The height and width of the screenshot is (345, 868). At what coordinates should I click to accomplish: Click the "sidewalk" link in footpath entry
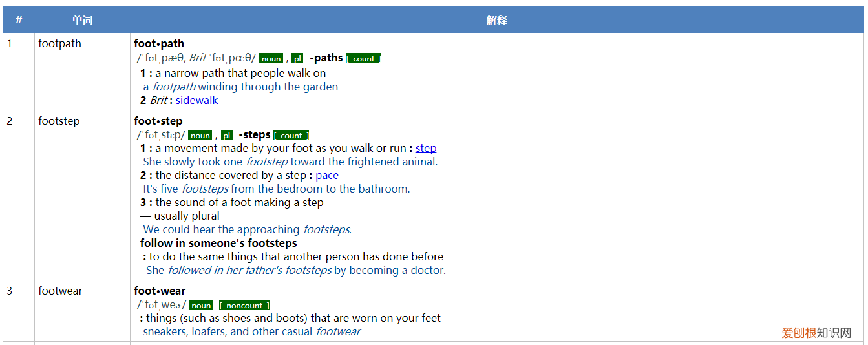(196, 100)
